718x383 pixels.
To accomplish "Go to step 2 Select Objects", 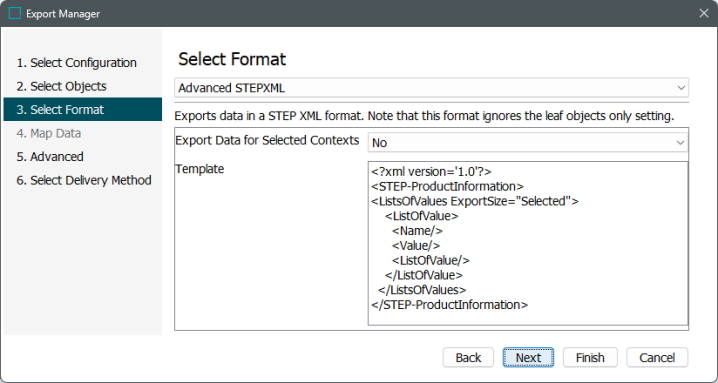I will click(x=61, y=86).
